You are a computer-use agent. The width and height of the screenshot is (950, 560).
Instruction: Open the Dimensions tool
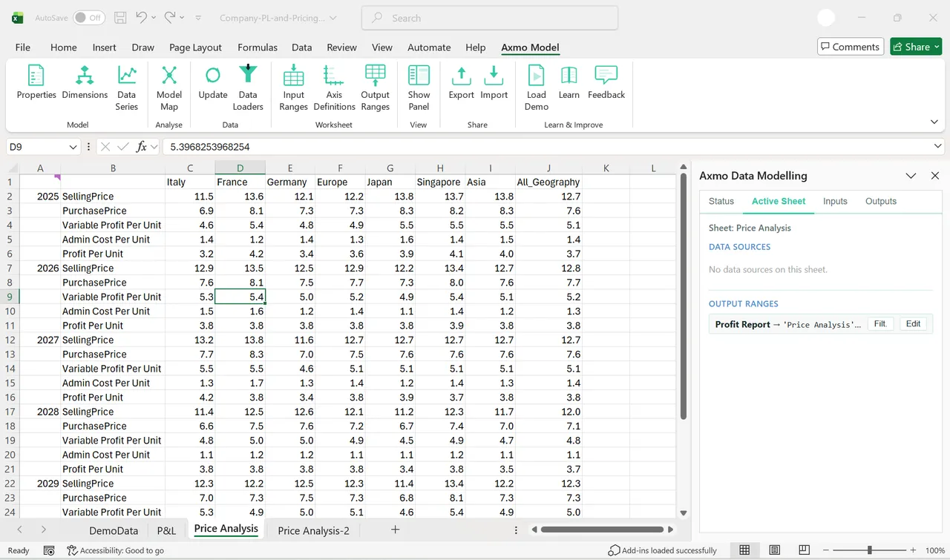(x=85, y=82)
